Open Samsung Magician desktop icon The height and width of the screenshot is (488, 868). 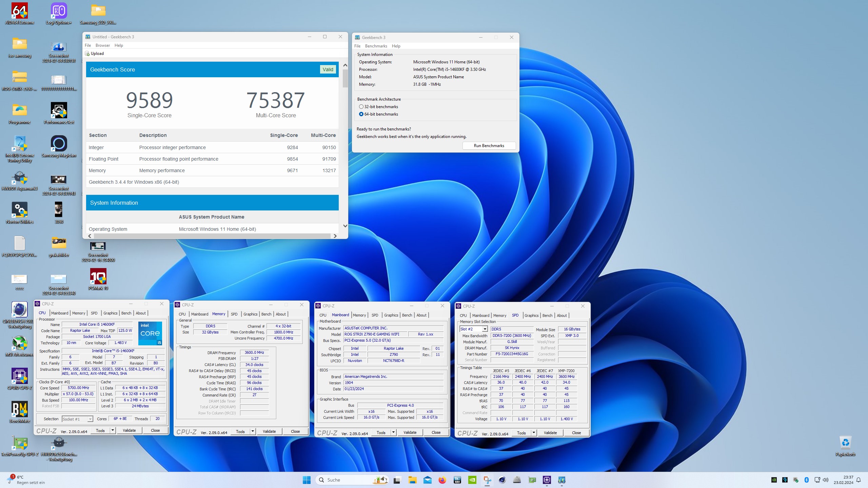click(59, 146)
